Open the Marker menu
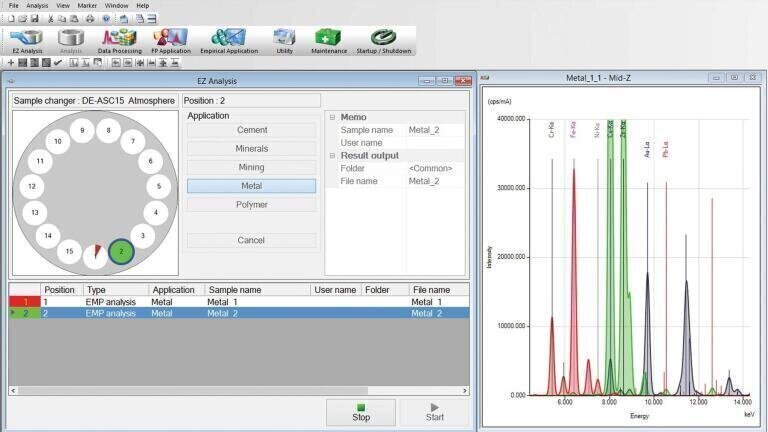The image size is (768, 432). click(x=87, y=5)
